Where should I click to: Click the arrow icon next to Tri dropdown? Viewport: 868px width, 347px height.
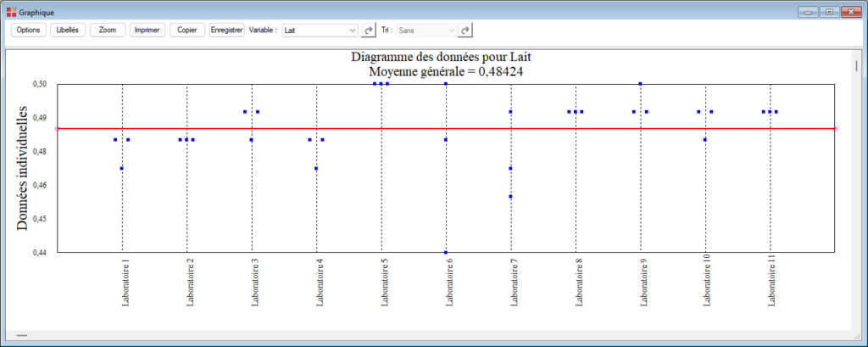tap(466, 31)
